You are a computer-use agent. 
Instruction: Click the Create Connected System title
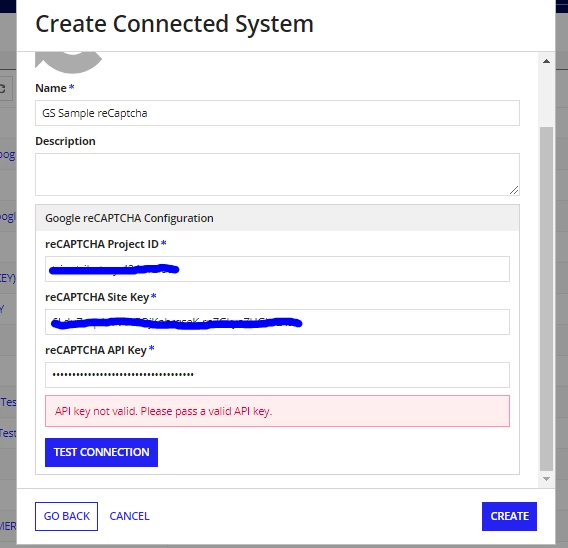coord(174,24)
